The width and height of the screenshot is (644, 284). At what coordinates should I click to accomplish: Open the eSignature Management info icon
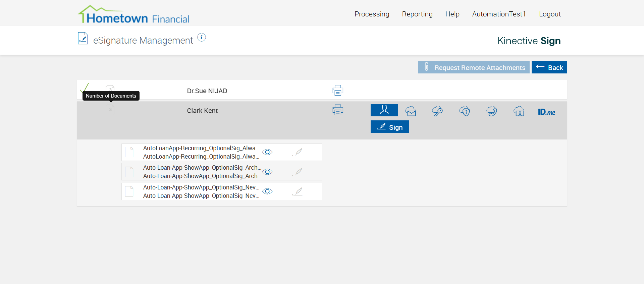(x=201, y=38)
